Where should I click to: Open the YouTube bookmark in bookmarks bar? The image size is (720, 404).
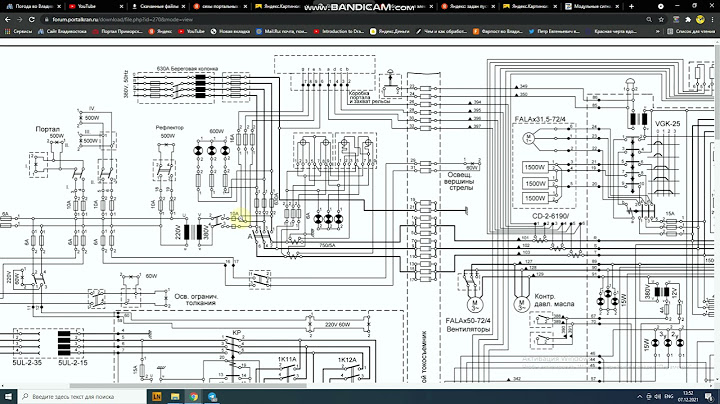pyautogui.click(x=191, y=31)
